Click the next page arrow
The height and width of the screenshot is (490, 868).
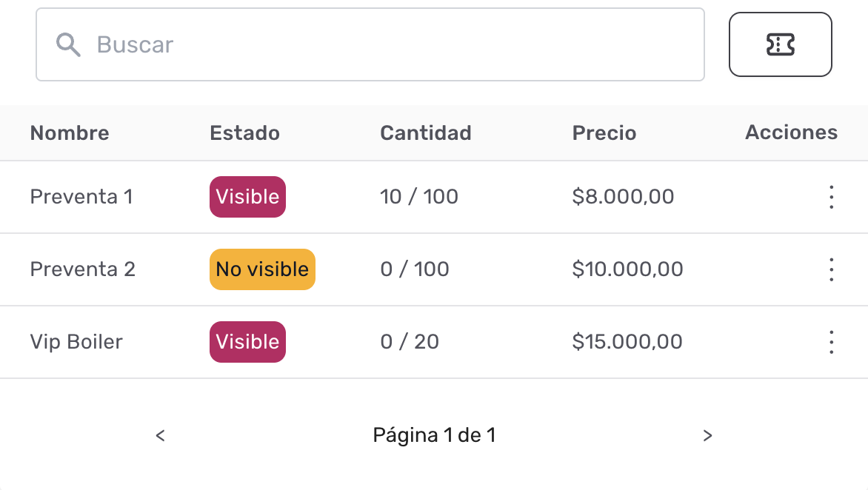point(707,436)
